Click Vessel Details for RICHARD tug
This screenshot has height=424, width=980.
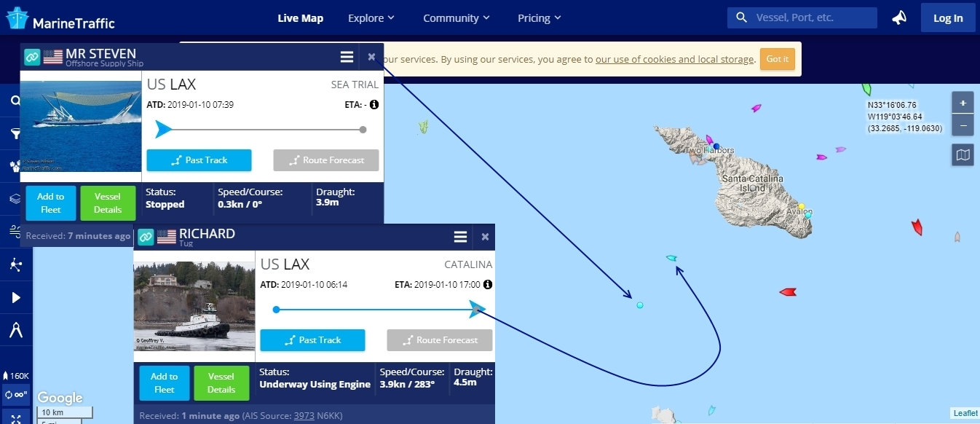pyautogui.click(x=221, y=383)
